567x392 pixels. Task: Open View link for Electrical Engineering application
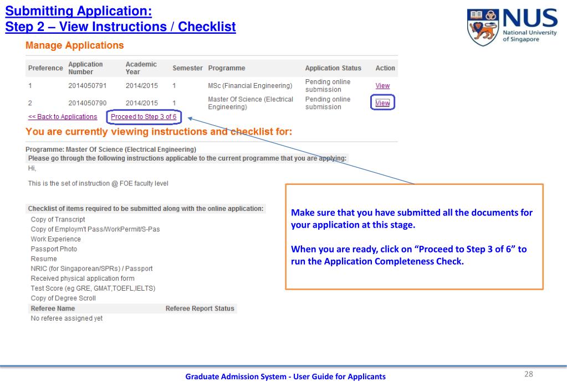tap(382, 103)
